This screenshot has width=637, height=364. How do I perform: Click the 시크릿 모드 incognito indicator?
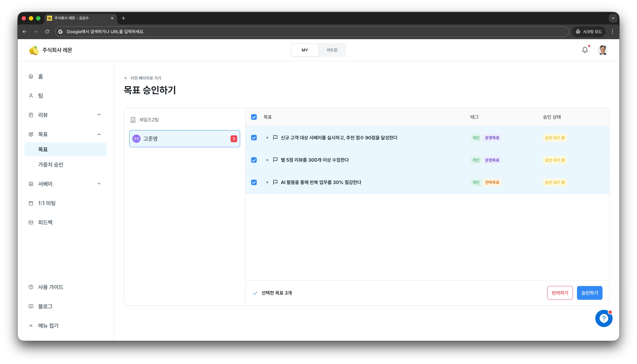[588, 31]
